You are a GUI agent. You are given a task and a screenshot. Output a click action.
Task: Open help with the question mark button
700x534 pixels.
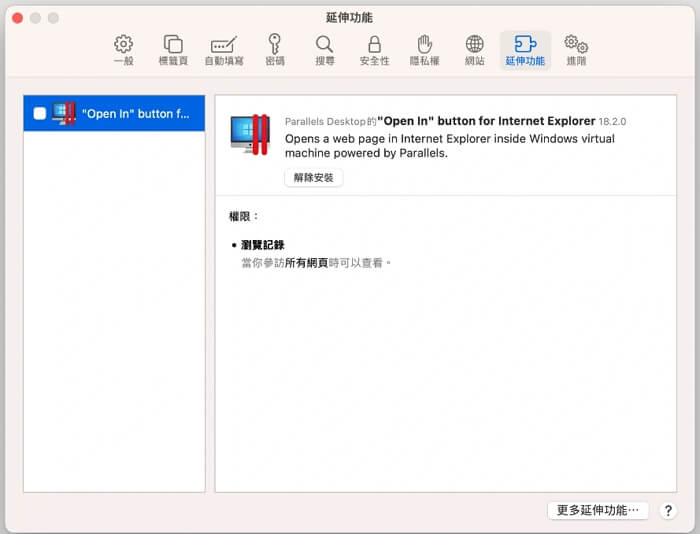click(x=668, y=510)
